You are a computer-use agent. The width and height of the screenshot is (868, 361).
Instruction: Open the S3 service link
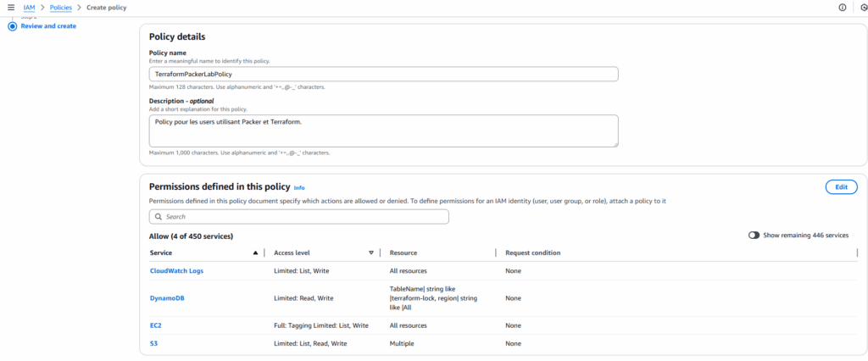coord(154,343)
